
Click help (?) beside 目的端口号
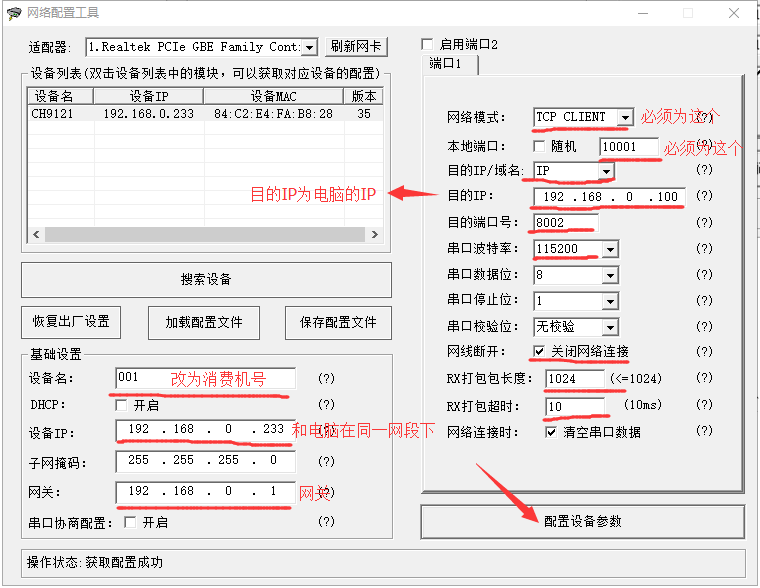704,222
